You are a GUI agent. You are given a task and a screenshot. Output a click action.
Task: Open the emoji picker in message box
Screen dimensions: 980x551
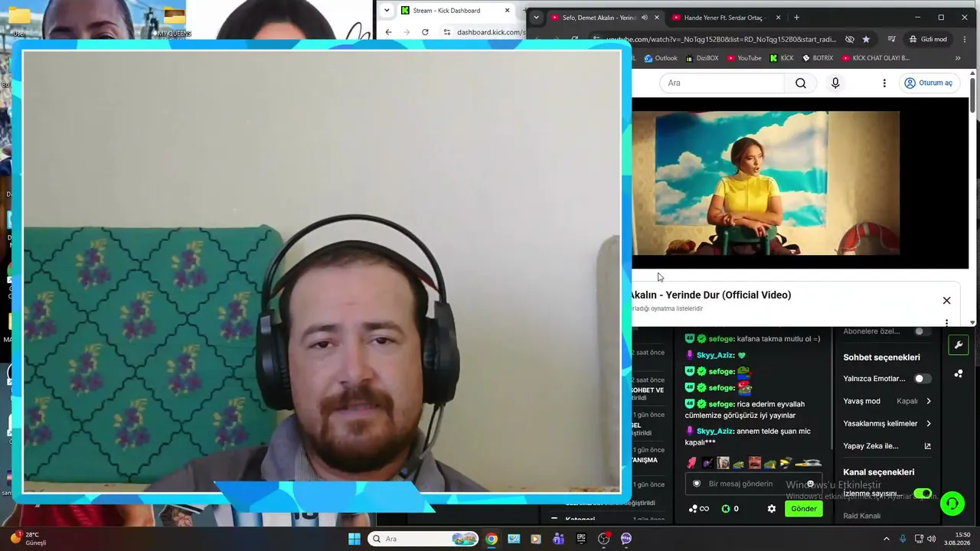point(810,484)
